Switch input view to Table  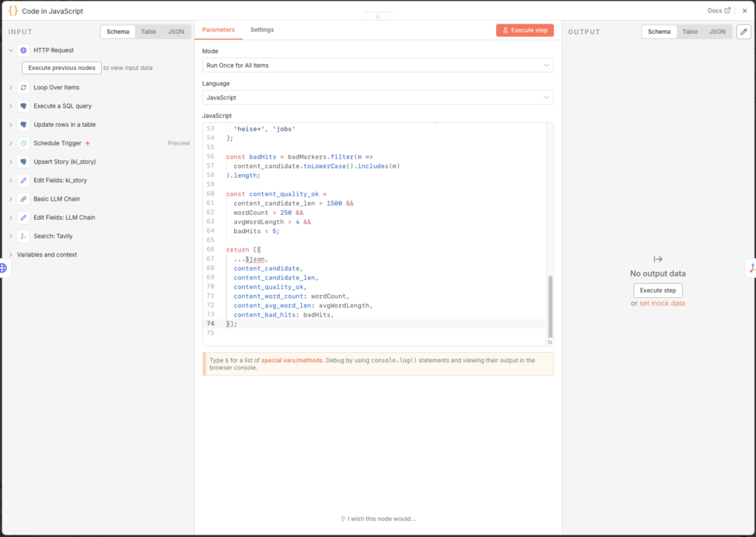(x=148, y=32)
